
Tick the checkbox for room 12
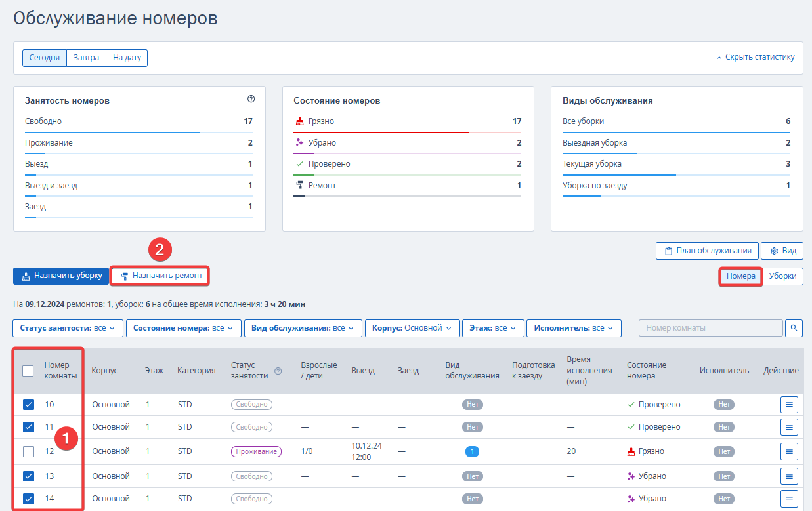28,451
